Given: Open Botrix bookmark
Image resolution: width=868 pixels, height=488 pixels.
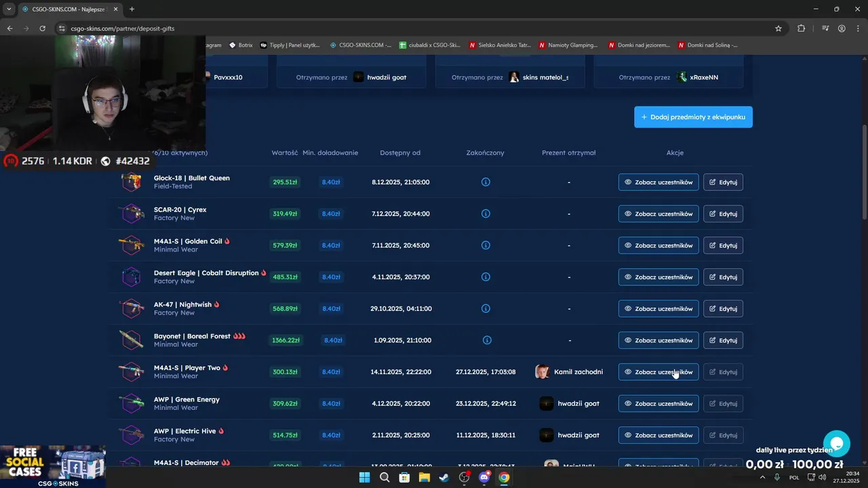Looking at the screenshot, I should pos(241,45).
